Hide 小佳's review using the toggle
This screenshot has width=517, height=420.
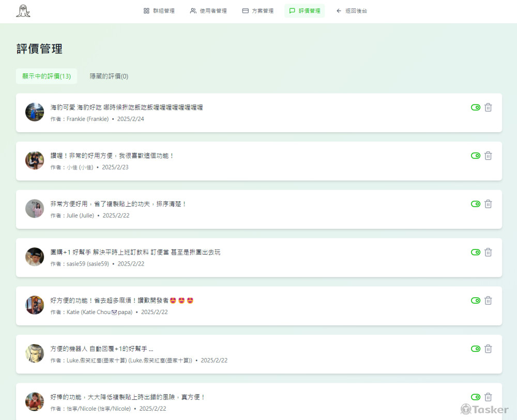[x=476, y=155]
